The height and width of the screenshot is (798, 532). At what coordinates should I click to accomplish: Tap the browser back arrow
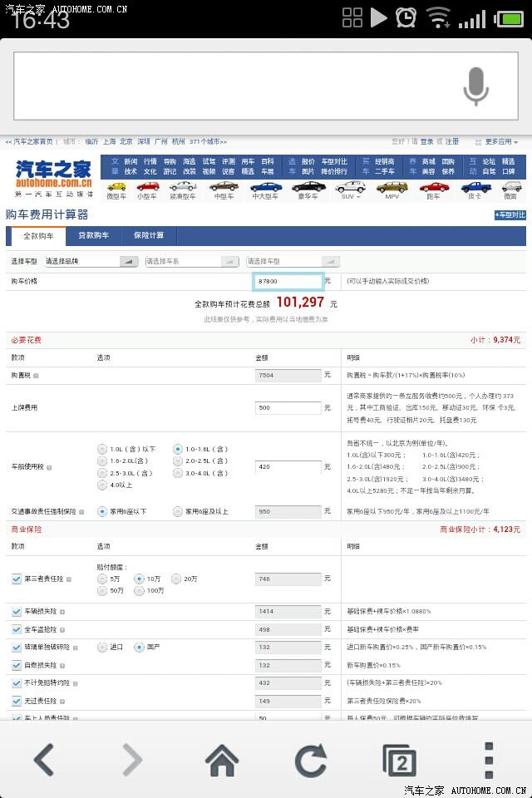44,759
